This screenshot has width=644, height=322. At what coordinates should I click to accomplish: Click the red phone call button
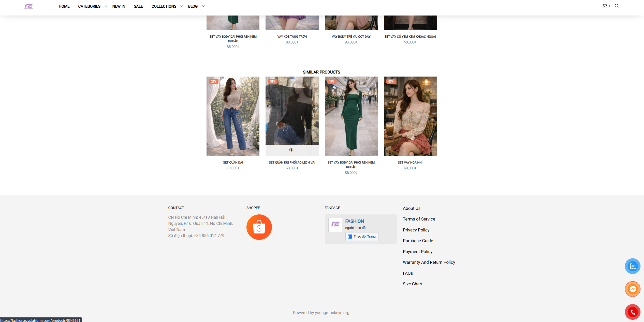click(x=633, y=312)
